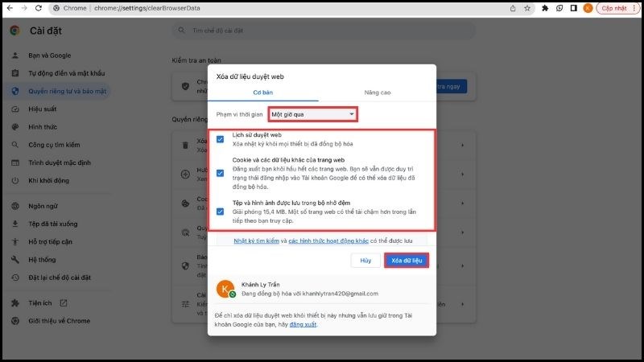This screenshot has height=362, width=644.
Task: Click the sliders icon in last privacy row
Action: pos(186,304)
